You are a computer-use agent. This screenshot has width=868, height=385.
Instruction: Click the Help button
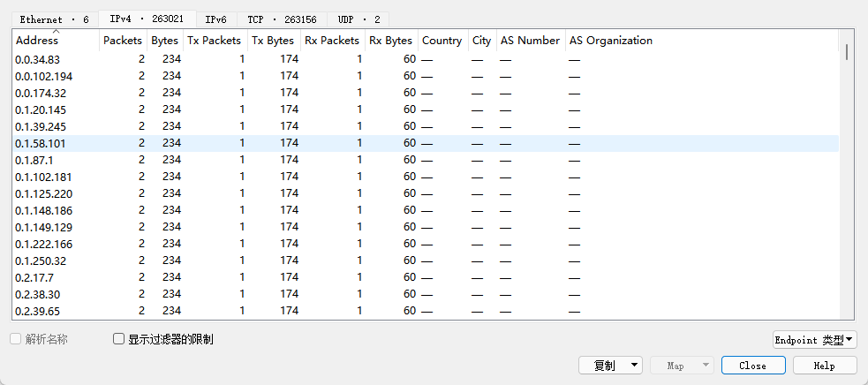[x=825, y=366]
